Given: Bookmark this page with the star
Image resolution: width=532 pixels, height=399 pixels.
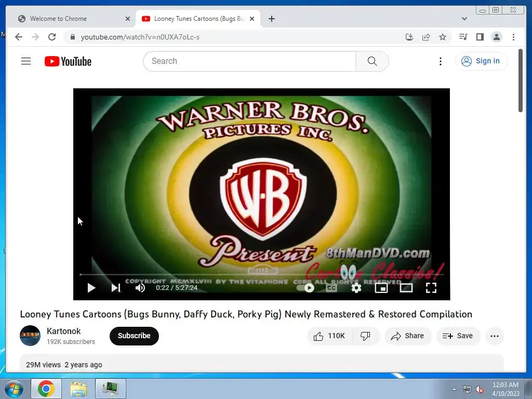Looking at the screenshot, I should (x=443, y=37).
